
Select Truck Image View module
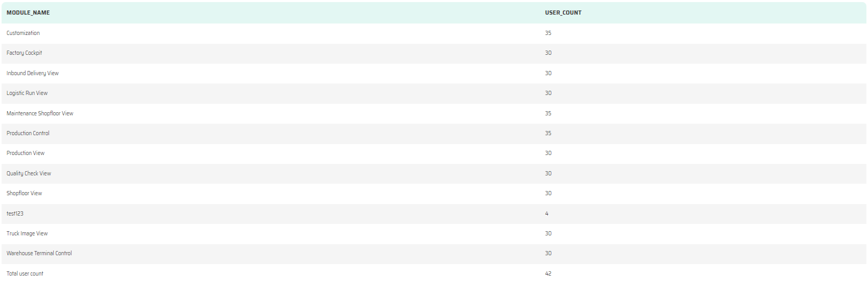pos(27,233)
